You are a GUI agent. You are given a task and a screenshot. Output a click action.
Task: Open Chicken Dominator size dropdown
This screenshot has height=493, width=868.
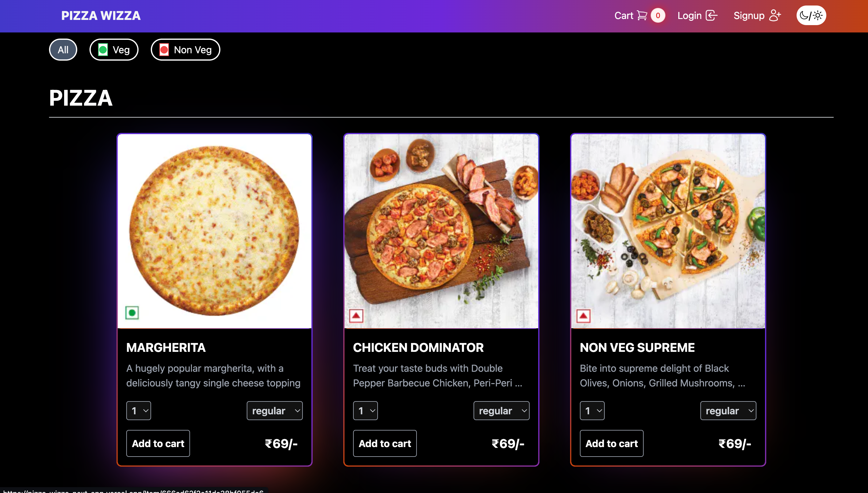[x=501, y=411]
